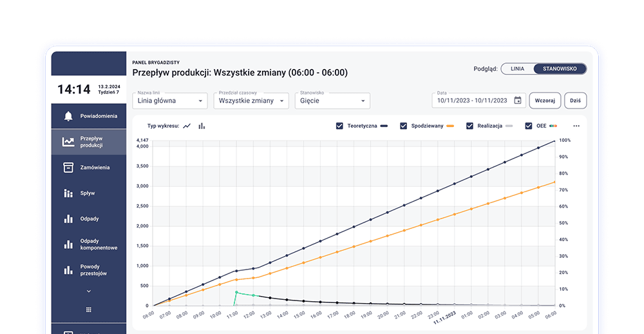Open Powody przestojów icon
This screenshot has width=644, height=334.
coord(68,270)
